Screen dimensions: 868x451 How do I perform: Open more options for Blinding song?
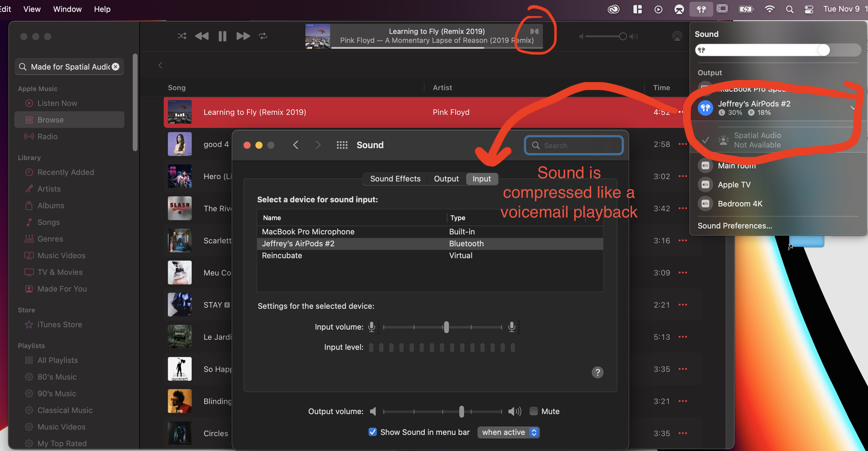(683, 401)
